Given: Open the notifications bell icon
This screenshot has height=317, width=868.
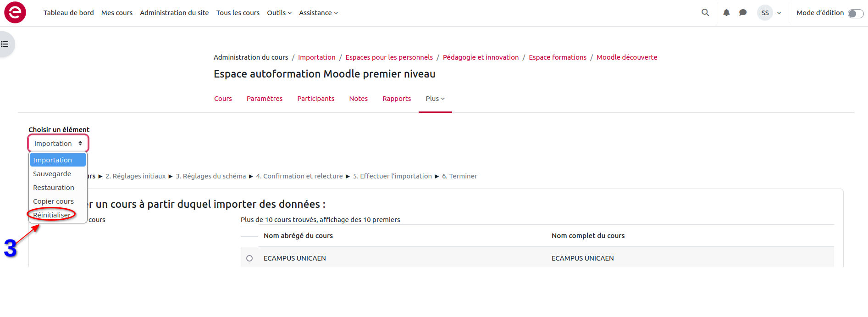Looking at the screenshot, I should click(726, 13).
